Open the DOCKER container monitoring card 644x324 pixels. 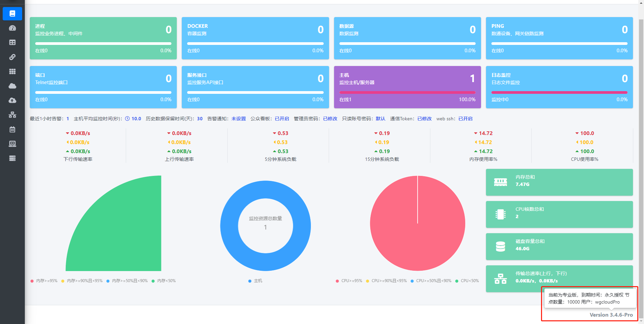[x=255, y=38]
